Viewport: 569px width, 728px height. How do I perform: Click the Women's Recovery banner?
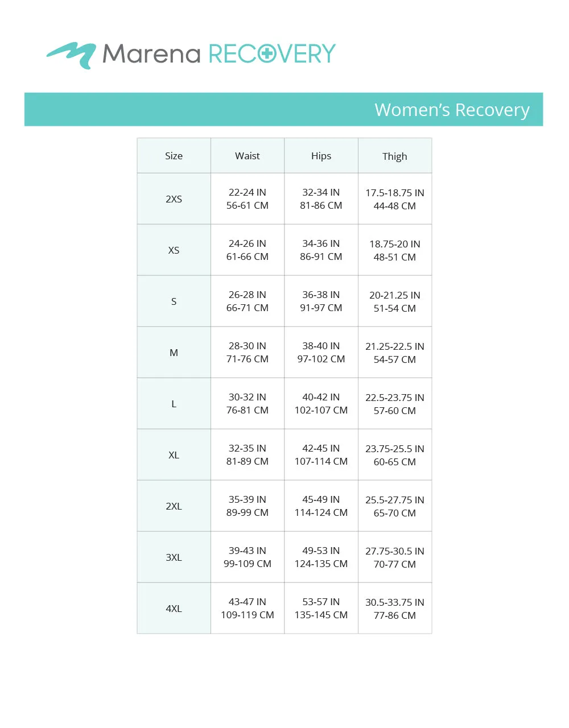tap(283, 109)
